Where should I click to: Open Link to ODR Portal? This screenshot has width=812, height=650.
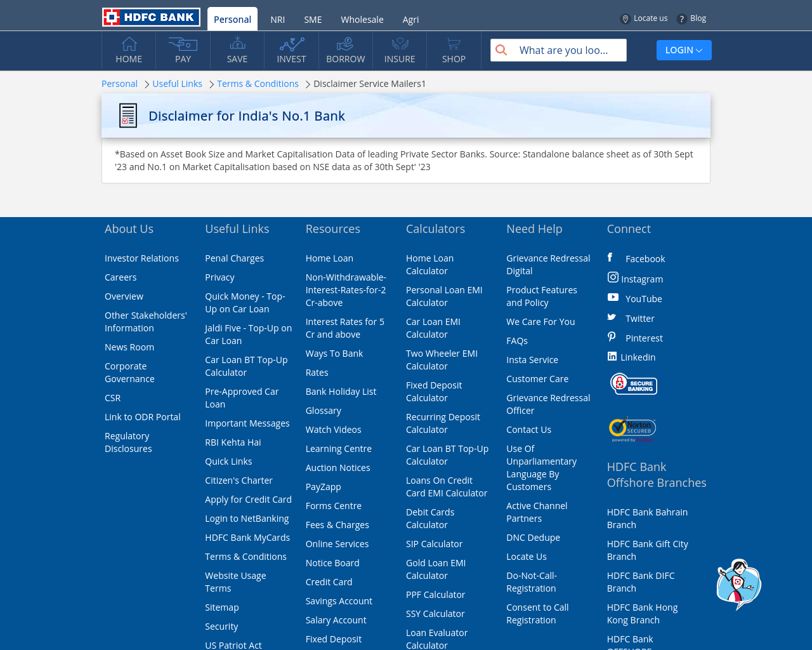coord(143,417)
